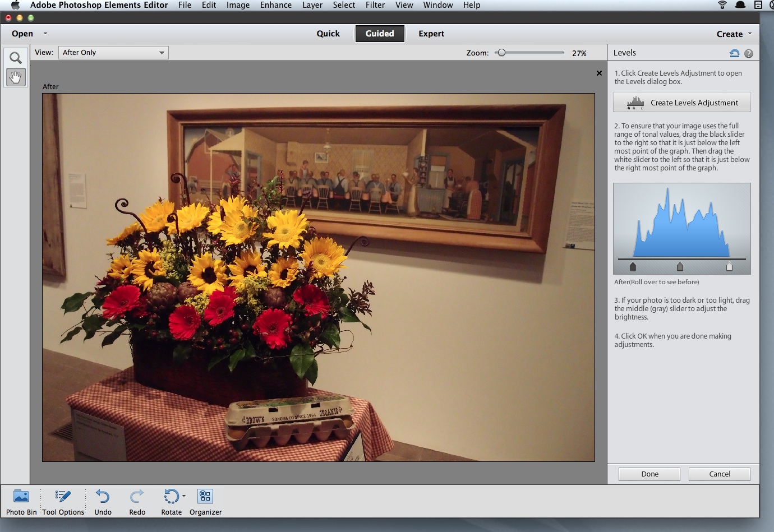Open the Levels panel help icon
This screenshot has width=774, height=532.
(x=749, y=53)
